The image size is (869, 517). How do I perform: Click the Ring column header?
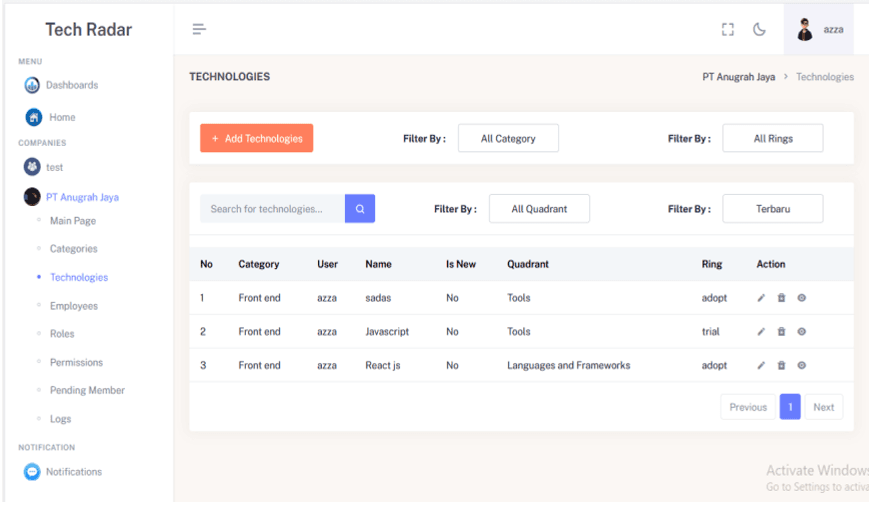[x=712, y=264]
